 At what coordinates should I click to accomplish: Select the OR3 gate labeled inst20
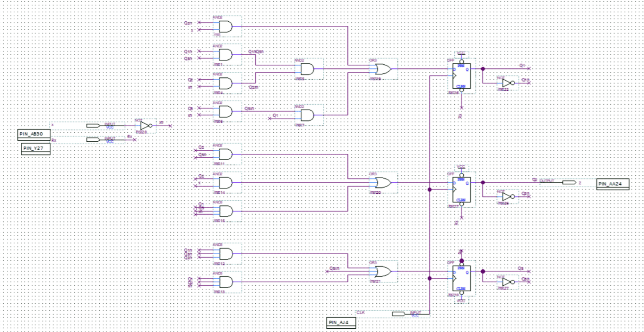(383, 183)
